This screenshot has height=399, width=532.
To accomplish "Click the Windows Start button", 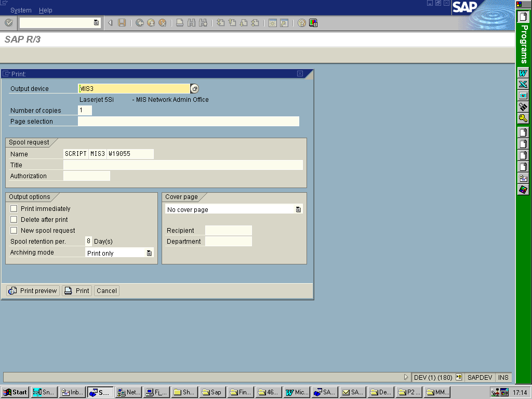I will [x=15, y=392].
